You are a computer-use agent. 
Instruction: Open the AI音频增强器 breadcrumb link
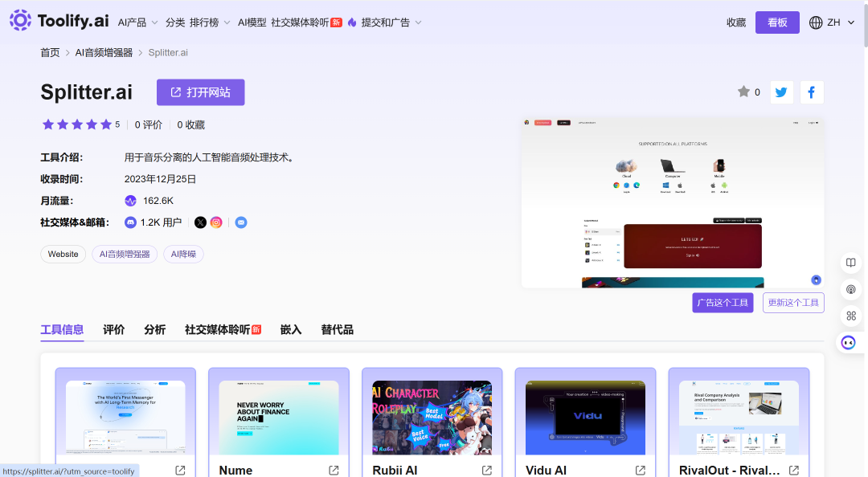tap(104, 52)
